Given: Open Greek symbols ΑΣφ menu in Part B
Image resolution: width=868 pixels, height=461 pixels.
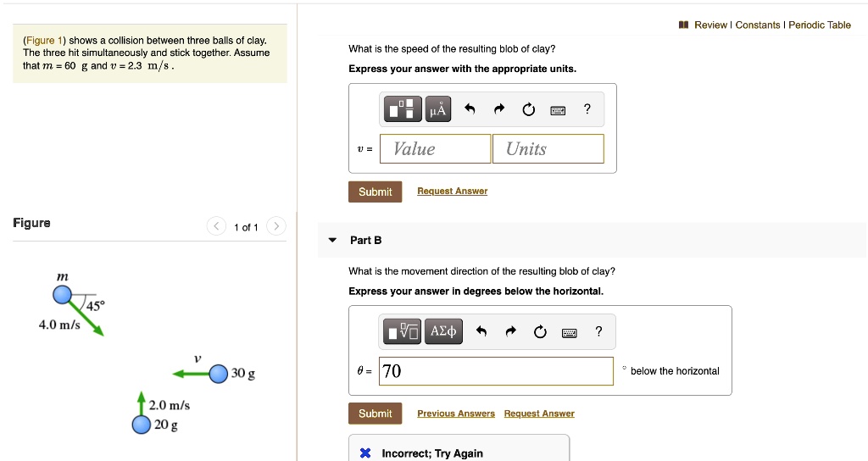Looking at the screenshot, I should [x=443, y=331].
